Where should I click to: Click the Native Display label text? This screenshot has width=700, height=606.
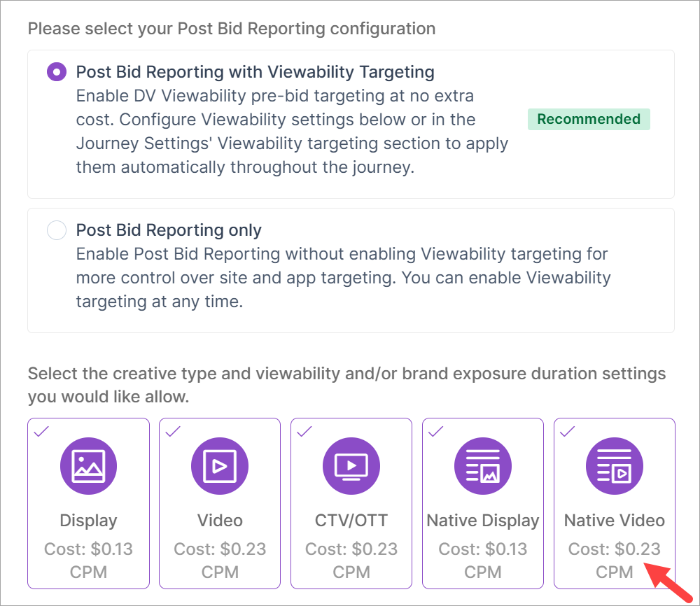(483, 521)
